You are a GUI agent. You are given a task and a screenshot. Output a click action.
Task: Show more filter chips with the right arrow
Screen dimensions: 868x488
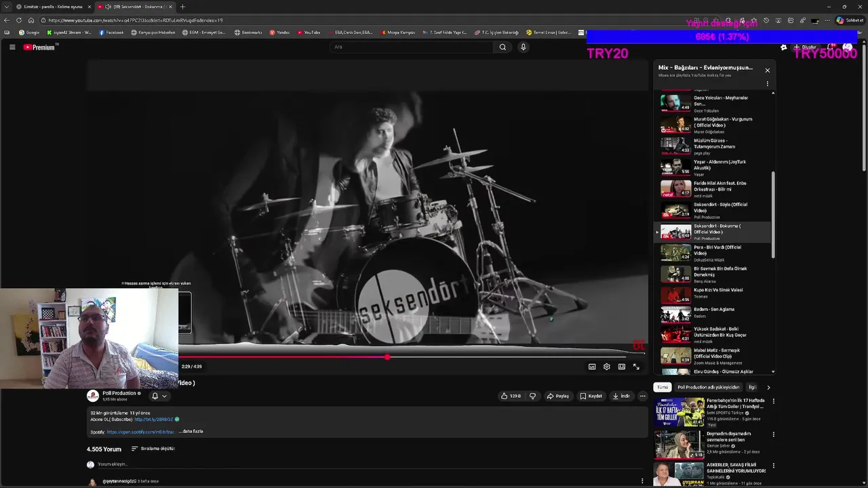[768, 387]
